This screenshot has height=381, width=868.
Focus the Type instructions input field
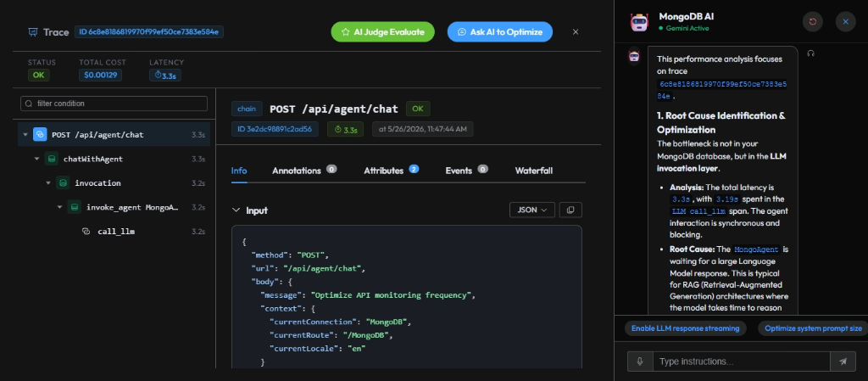tap(742, 361)
